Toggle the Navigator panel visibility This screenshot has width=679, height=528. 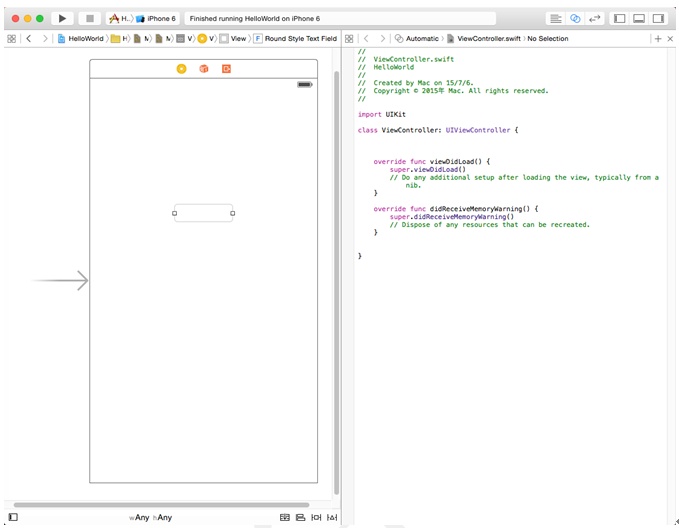coord(619,19)
